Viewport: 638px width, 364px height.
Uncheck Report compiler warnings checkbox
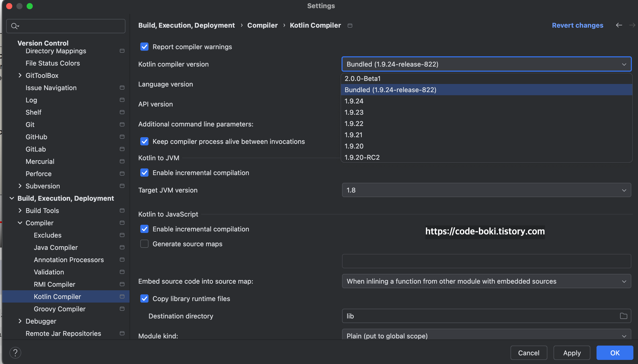[x=144, y=47]
